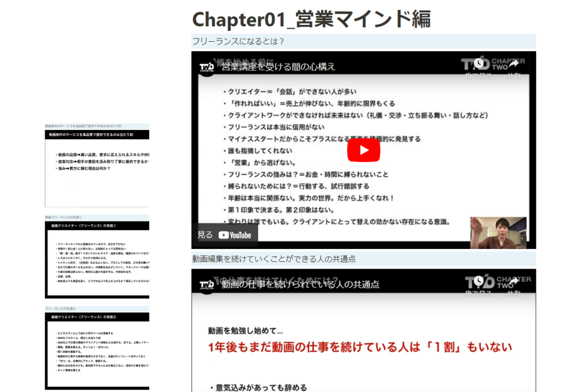Open channel avatar on second video
Viewport: 583px width, 392px height.
207,284
